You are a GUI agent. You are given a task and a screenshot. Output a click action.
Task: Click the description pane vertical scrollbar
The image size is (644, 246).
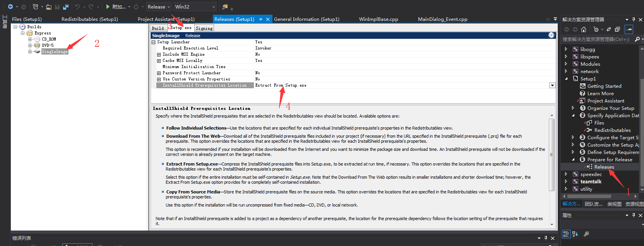coord(552,155)
